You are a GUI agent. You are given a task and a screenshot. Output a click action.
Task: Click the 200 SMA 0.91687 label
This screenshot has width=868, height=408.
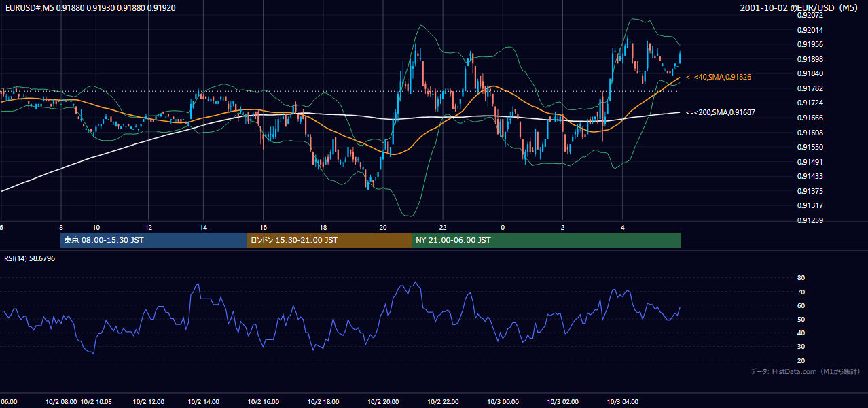click(x=719, y=112)
